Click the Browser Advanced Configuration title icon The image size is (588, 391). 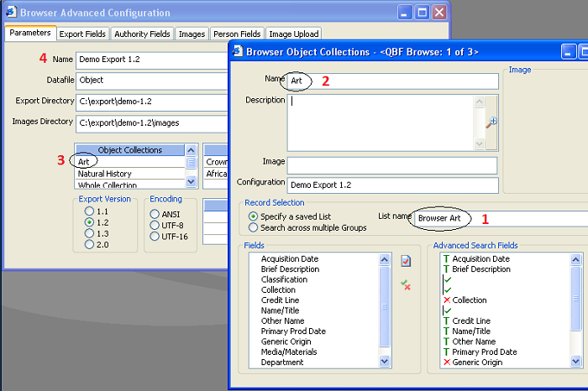click(x=11, y=12)
